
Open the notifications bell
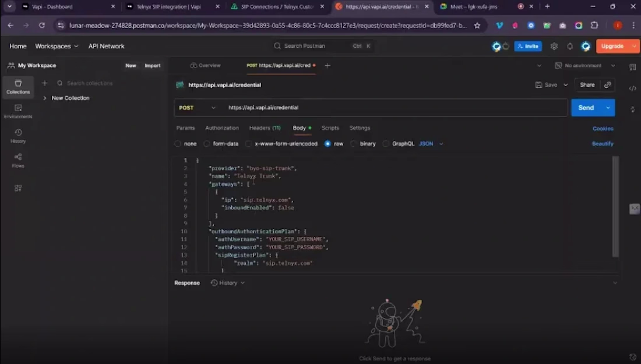click(569, 46)
